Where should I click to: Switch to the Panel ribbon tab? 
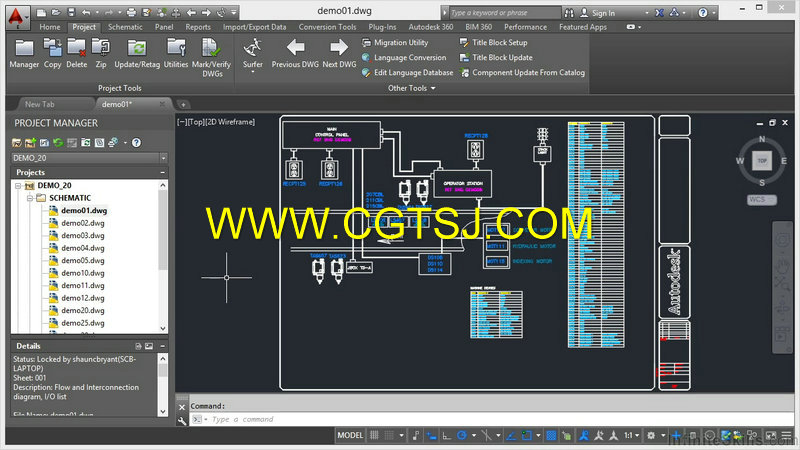[x=164, y=27]
